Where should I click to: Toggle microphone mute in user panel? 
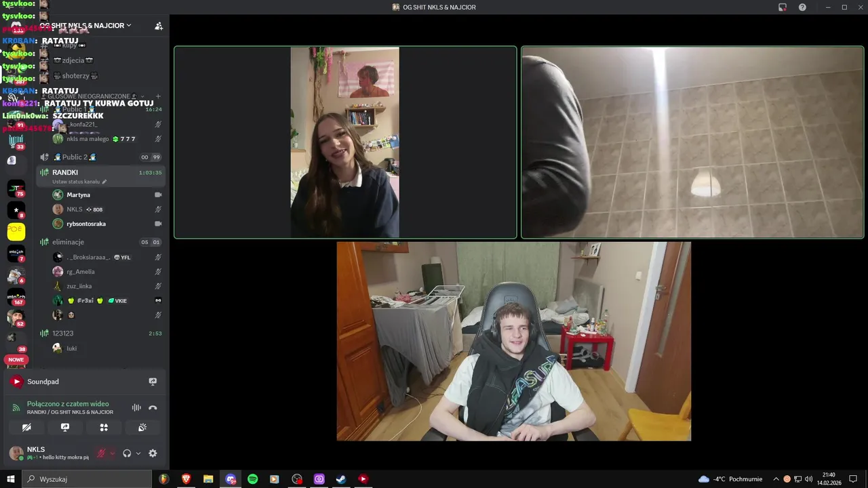coord(101,453)
